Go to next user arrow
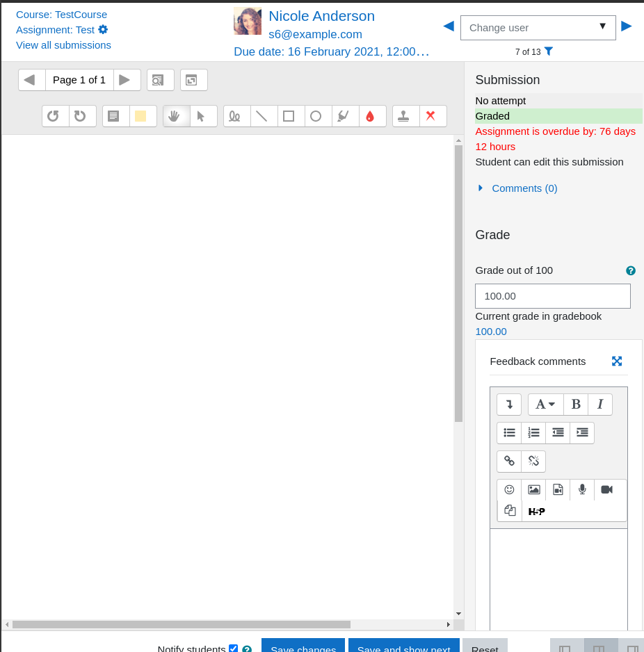644x652 pixels. (627, 26)
